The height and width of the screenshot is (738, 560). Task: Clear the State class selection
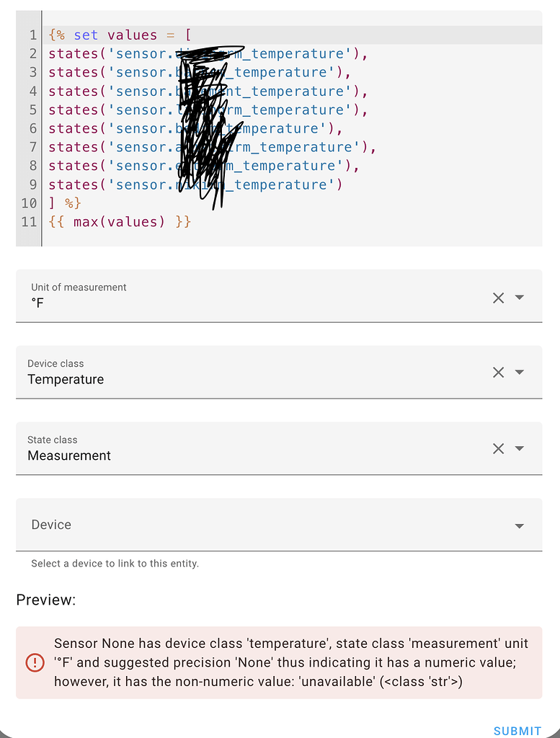(x=498, y=448)
